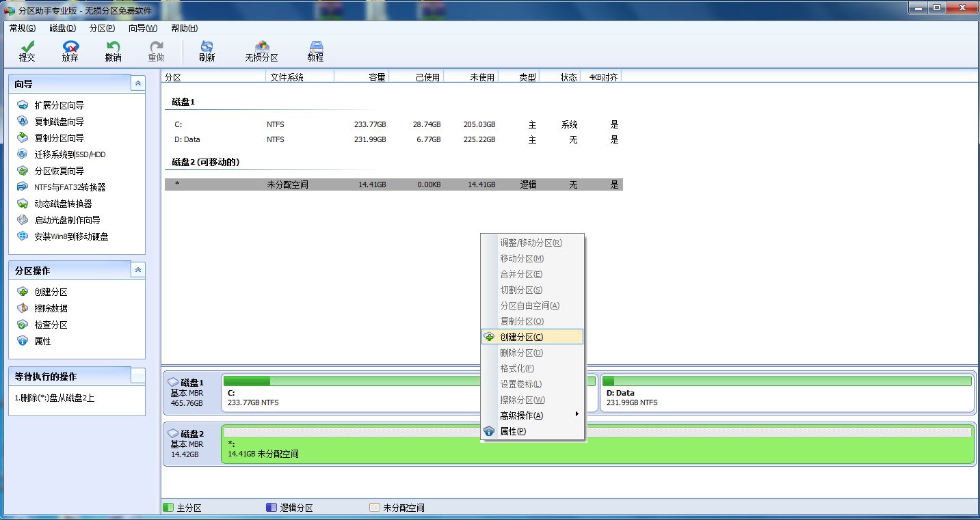Choose 属性 from the context menu
This screenshot has width=980, height=520.
(513, 431)
